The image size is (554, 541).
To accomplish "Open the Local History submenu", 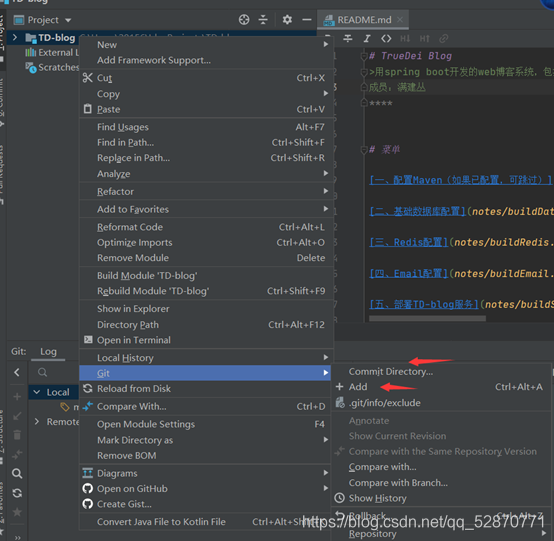I will [206, 358].
